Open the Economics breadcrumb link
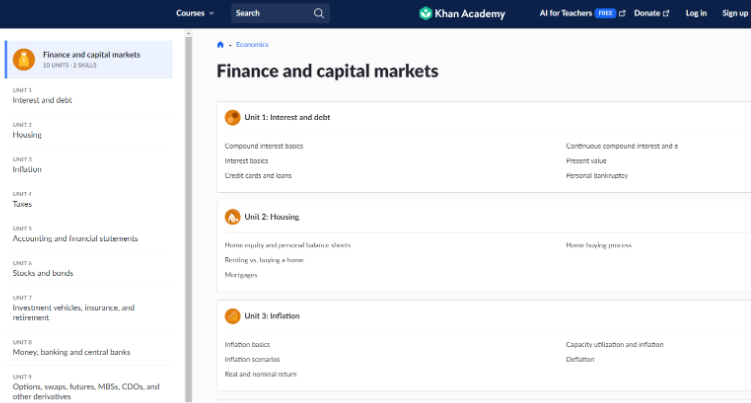 point(252,45)
